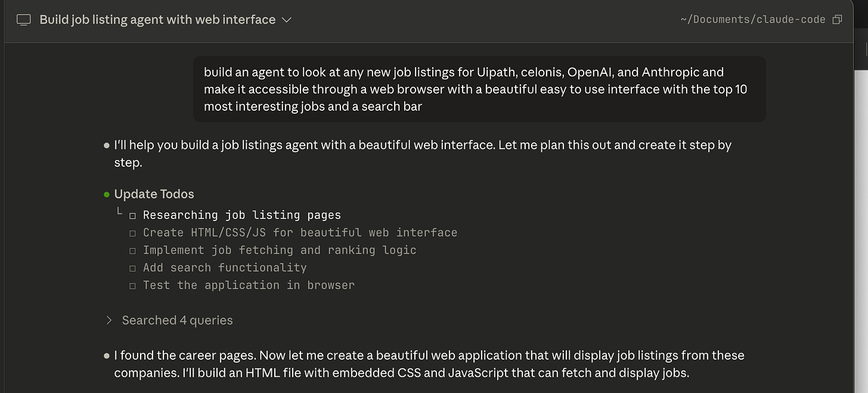Select the "Update Todos" heading
This screenshot has height=393, width=868.
[x=154, y=194]
